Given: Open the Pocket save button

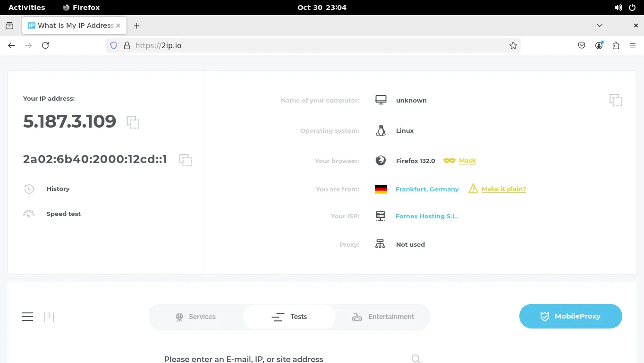Looking at the screenshot, I should pos(582,45).
